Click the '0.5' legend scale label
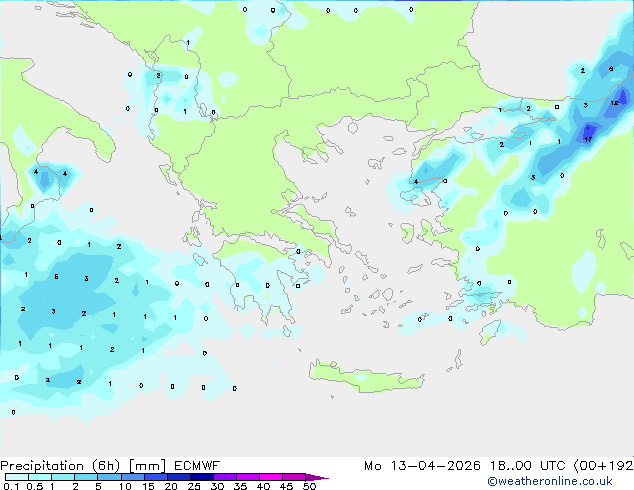Screen dimensions: 634x490 [35, 486]
